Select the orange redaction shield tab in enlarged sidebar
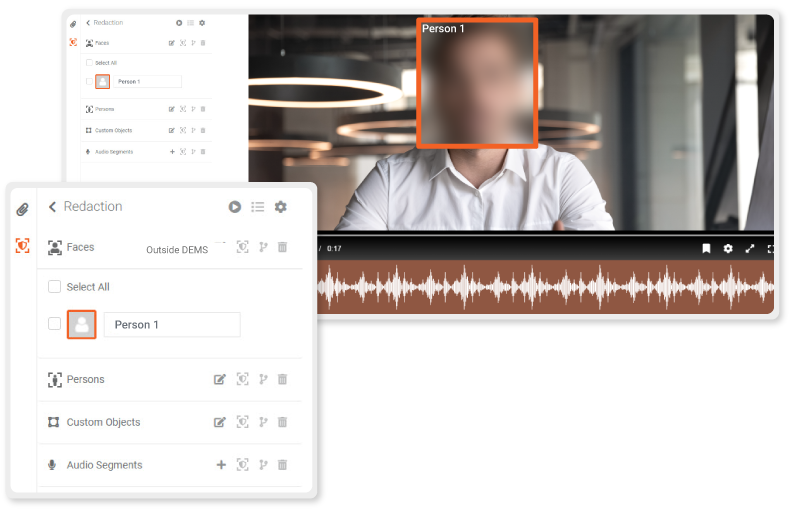 [x=22, y=246]
